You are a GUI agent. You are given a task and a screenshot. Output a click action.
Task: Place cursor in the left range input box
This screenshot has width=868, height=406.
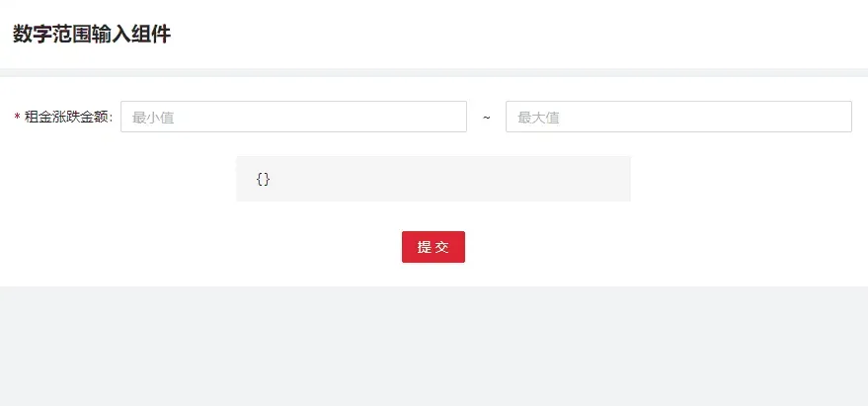click(293, 117)
